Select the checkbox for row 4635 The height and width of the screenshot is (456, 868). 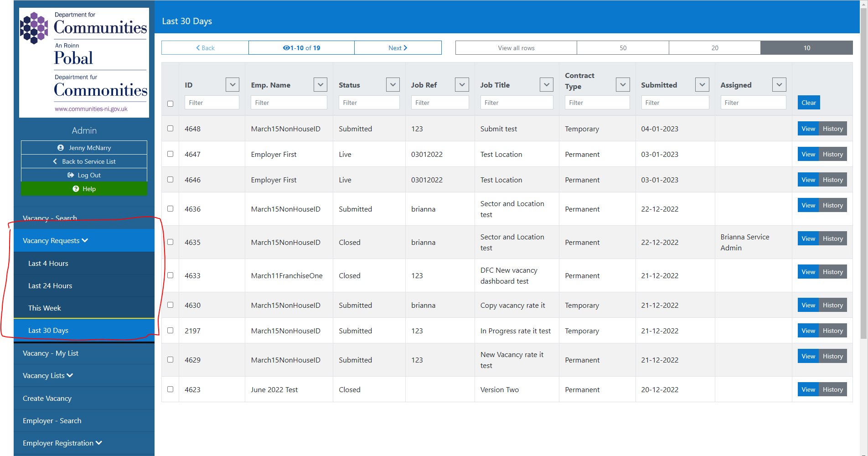click(170, 242)
